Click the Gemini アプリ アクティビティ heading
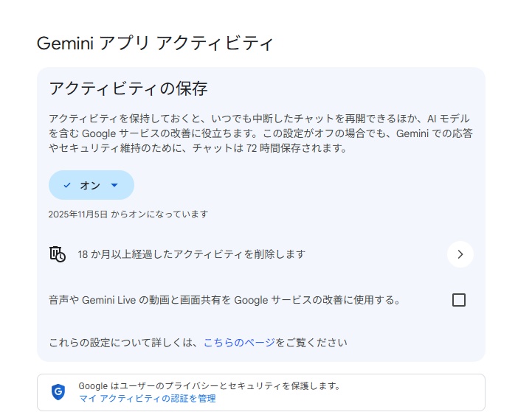This screenshot has height=412, width=532. [x=155, y=43]
